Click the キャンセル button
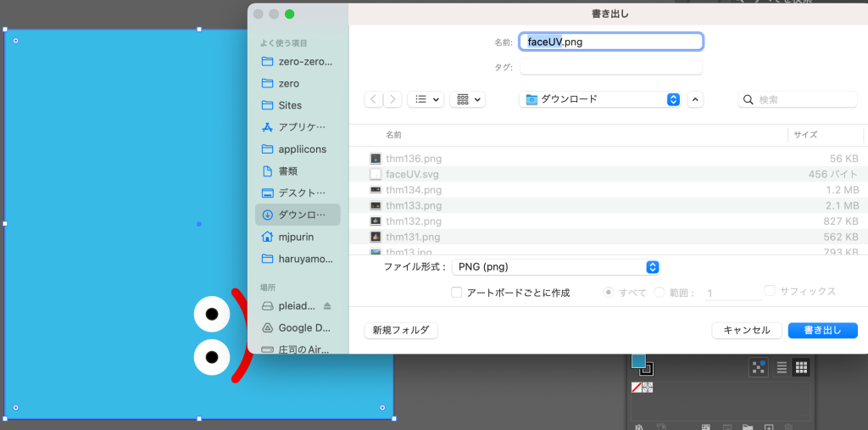Screen dimensions: 868x430 coord(746,330)
